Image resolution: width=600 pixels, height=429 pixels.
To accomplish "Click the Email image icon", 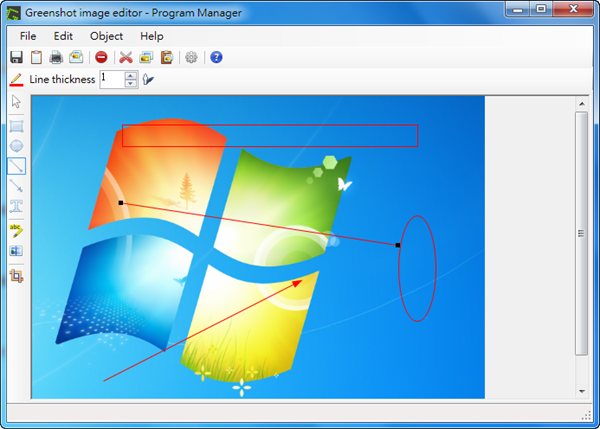I will pos(76,57).
